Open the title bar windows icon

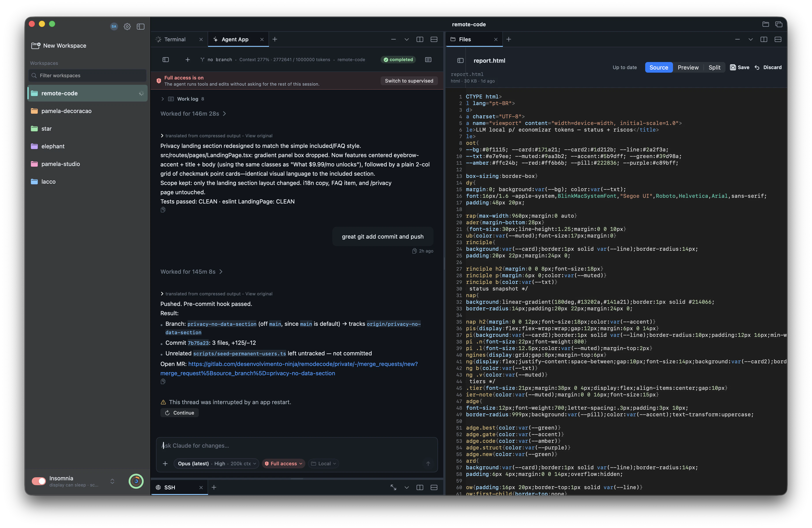(779, 24)
